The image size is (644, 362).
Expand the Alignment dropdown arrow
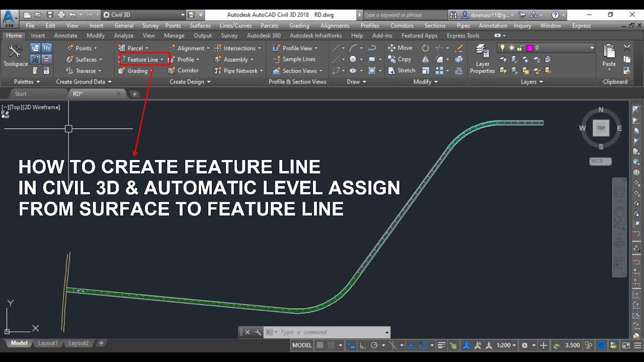click(x=208, y=48)
